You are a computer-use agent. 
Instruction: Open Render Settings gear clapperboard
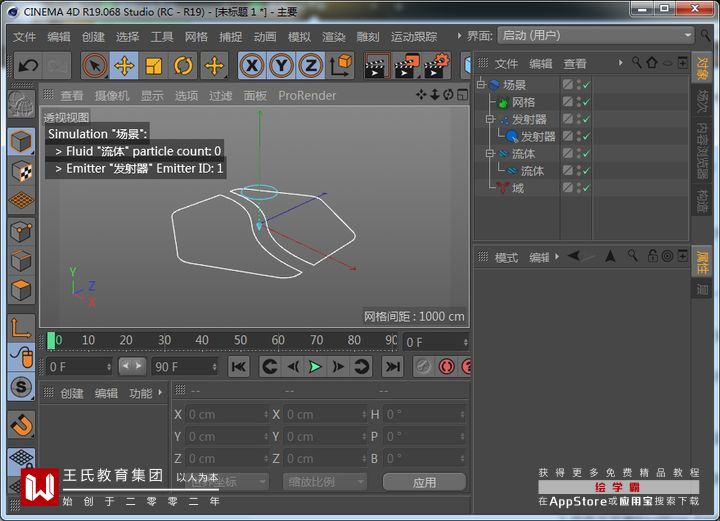[436, 66]
